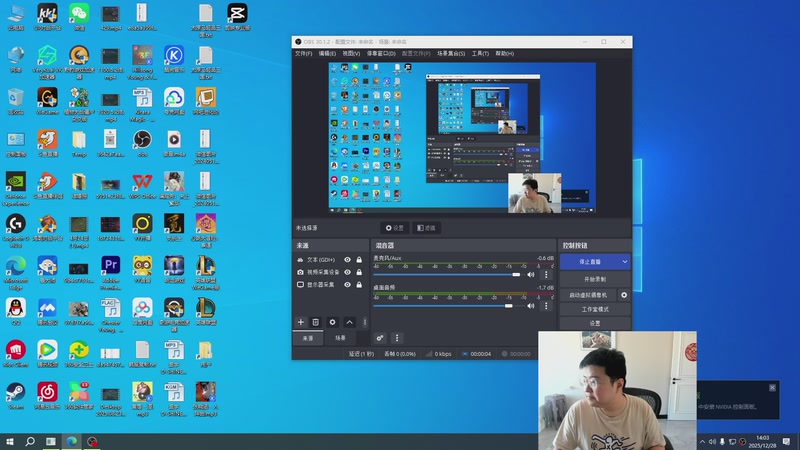800x450 pixels.
Task: Unlock the 显示器采集 source
Action: 359,285
